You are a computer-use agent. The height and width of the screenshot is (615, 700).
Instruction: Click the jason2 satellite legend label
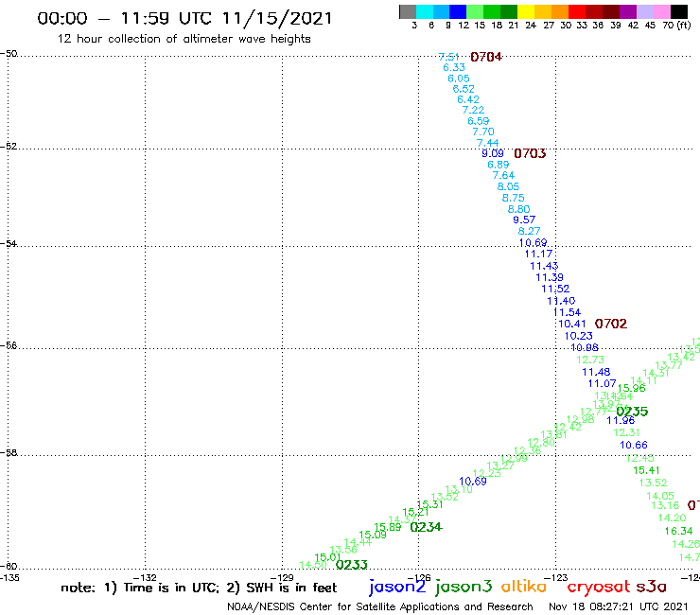coord(397,588)
